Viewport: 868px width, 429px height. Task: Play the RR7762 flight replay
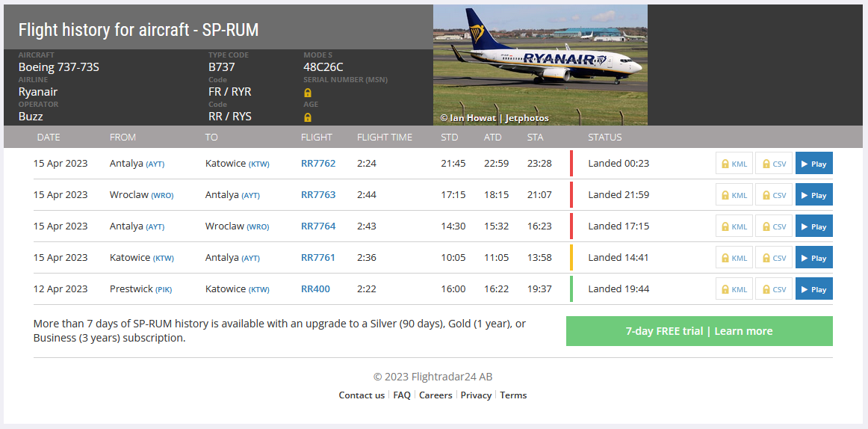[x=813, y=163]
